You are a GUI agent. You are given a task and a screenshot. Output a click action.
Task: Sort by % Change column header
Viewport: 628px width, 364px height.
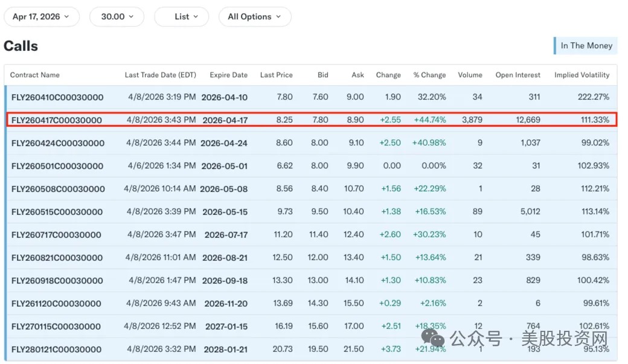pos(430,75)
